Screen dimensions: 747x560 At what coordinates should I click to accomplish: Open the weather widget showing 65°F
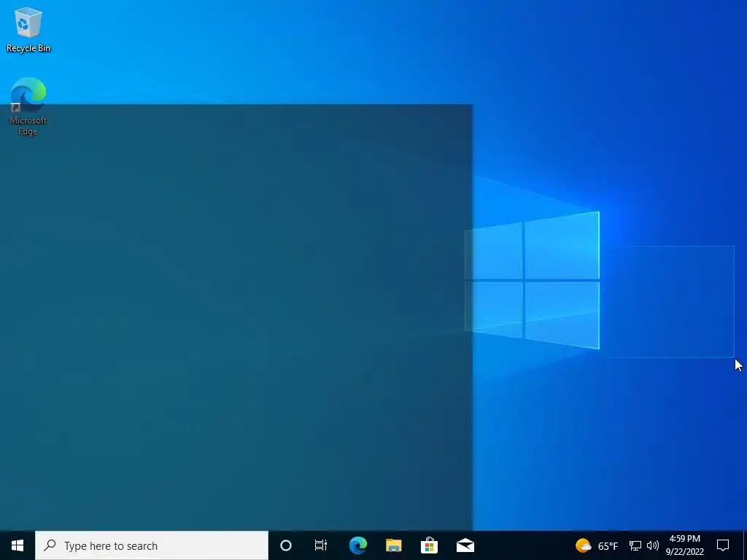(x=597, y=545)
